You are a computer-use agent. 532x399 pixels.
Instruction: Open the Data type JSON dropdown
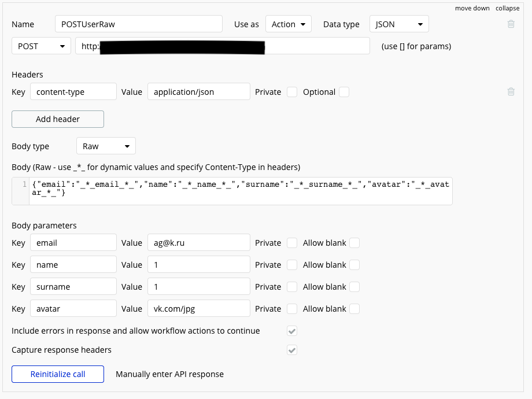[399, 24]
